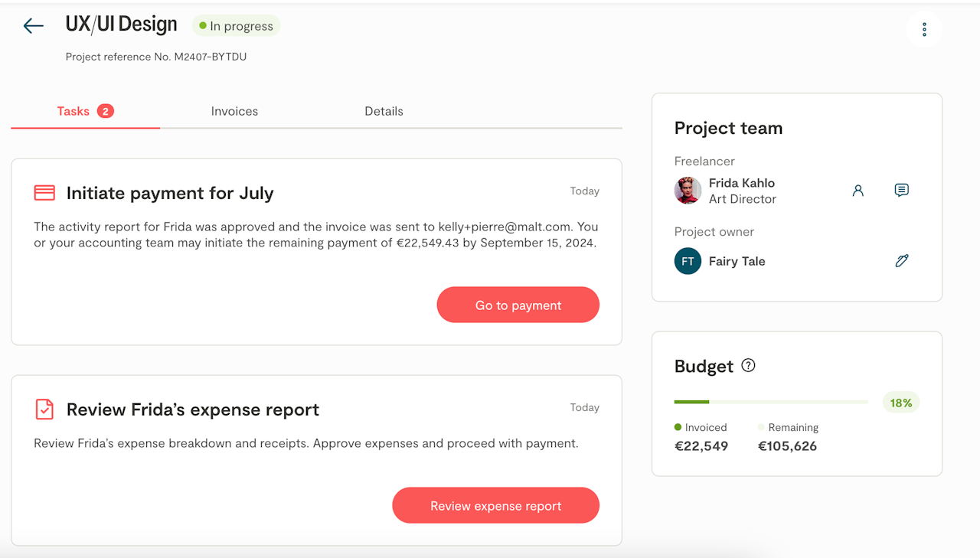Click the expense report document icon
This screenshot has height=558, width=980.
coord(44,410)
